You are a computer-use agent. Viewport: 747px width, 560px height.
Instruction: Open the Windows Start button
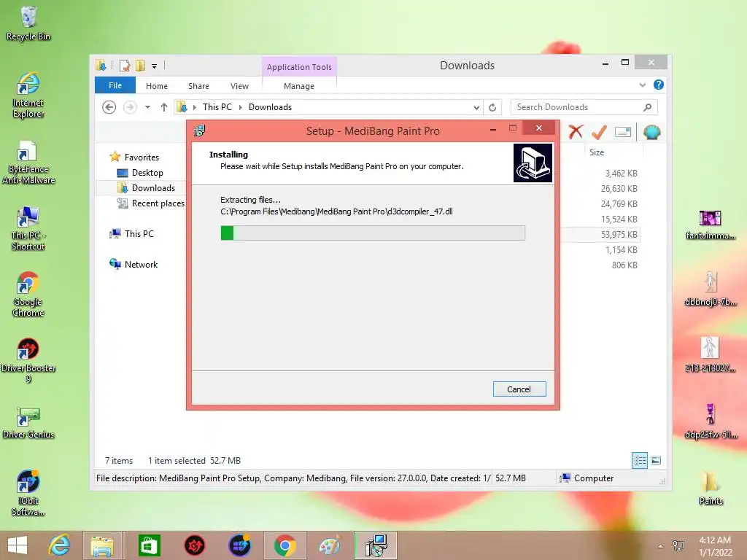click(x=18, y=545)
